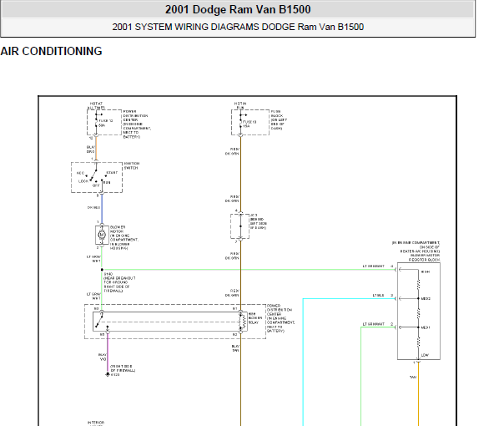Click the MED1 terminal label in the resistor block
The width and height of the screenshot is (504, 426).
coord(426,327)
